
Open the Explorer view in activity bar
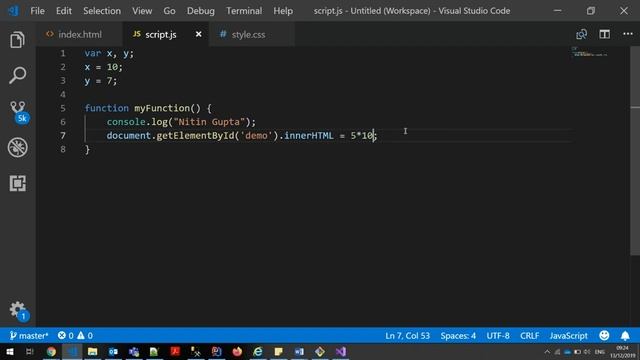pos(17,40)
